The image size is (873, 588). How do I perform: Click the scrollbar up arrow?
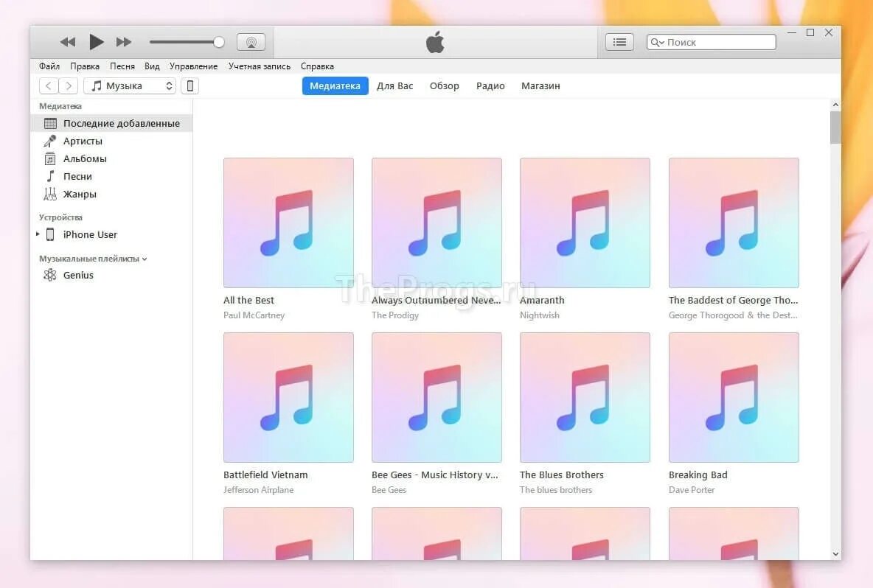[x=835, y=105]
